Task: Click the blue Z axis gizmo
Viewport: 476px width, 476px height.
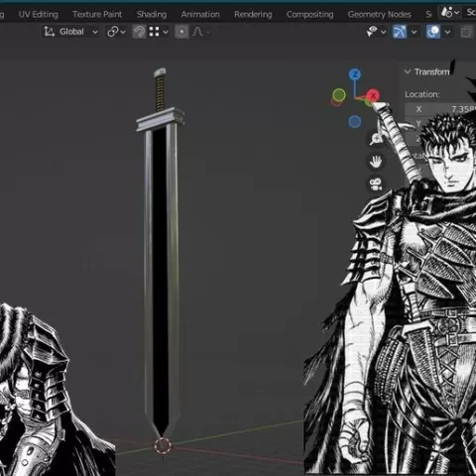Action: [355, 74]
